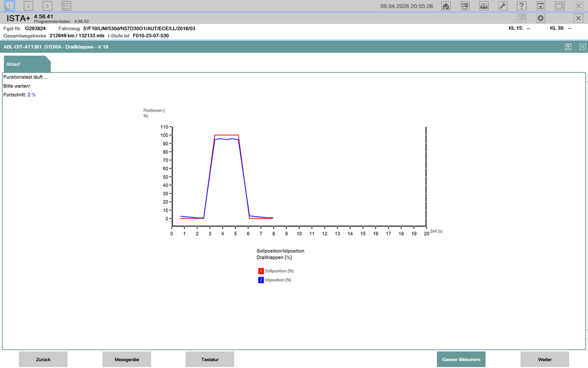Image resolution: width=588 pixels, height=368 pixels.
Task: Switch to session slot 1
Action: coord(9,6)
